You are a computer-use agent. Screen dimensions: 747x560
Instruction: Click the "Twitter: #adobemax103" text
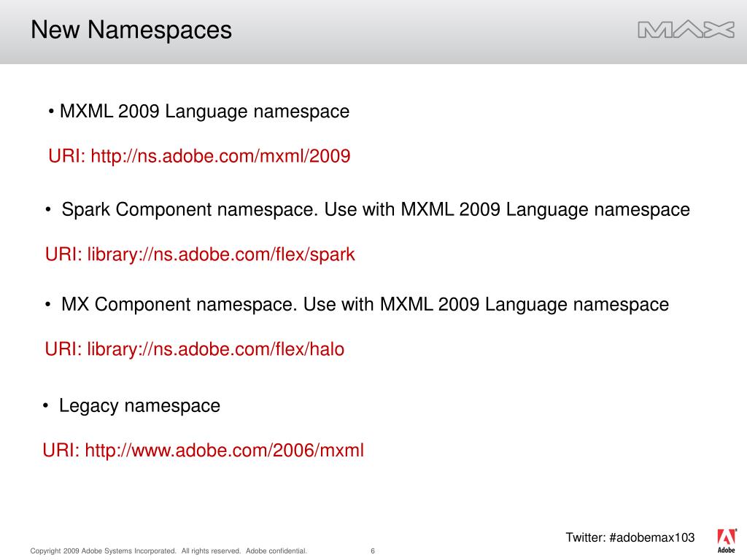click(x=630, y=537)
